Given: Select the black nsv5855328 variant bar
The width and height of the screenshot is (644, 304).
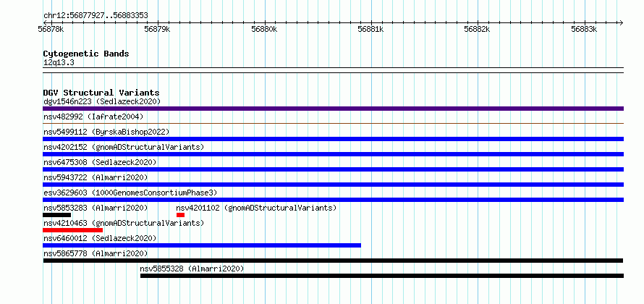Looking at the screenshot, I should coord(382,276).
